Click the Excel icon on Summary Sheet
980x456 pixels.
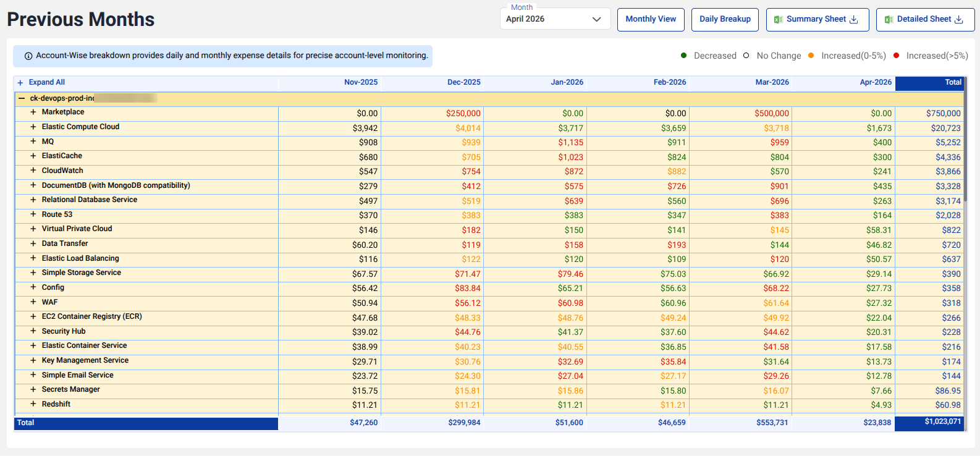pyautogui.click(x=779, y=20)
